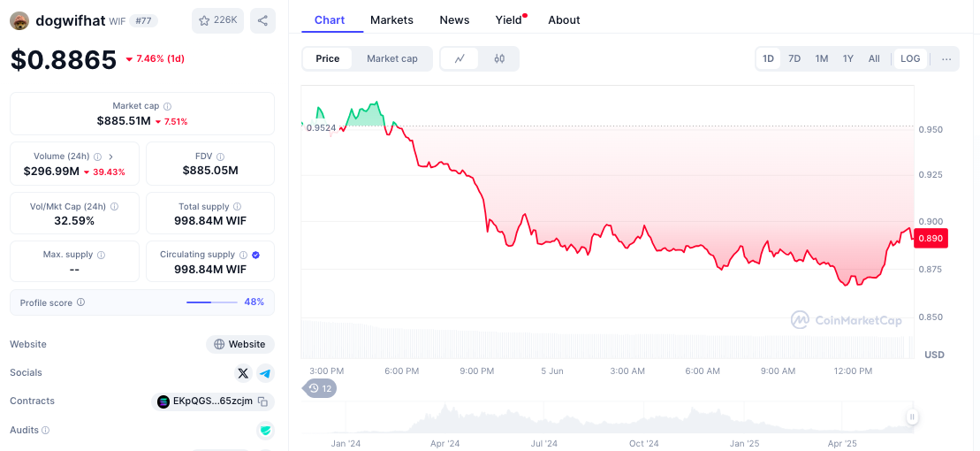Click the 5 Jun axis label
The image size is (980, 451).
[552, 371]
